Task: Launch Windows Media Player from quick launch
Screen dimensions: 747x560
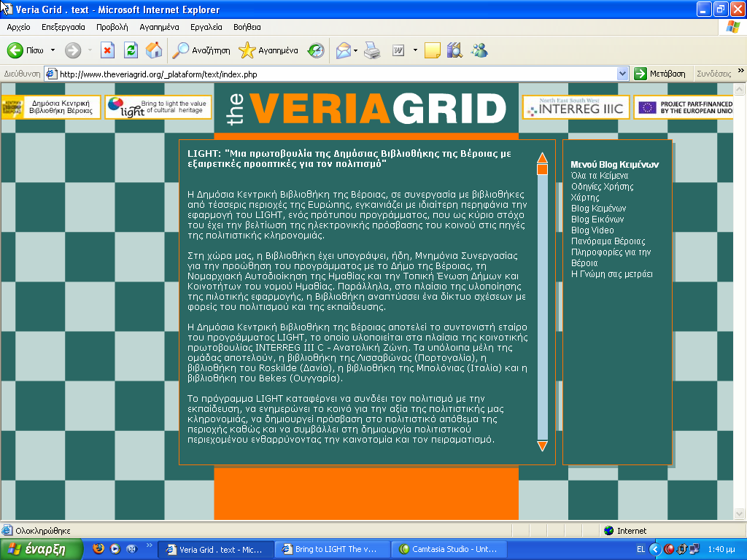Action: coord(115,549)
